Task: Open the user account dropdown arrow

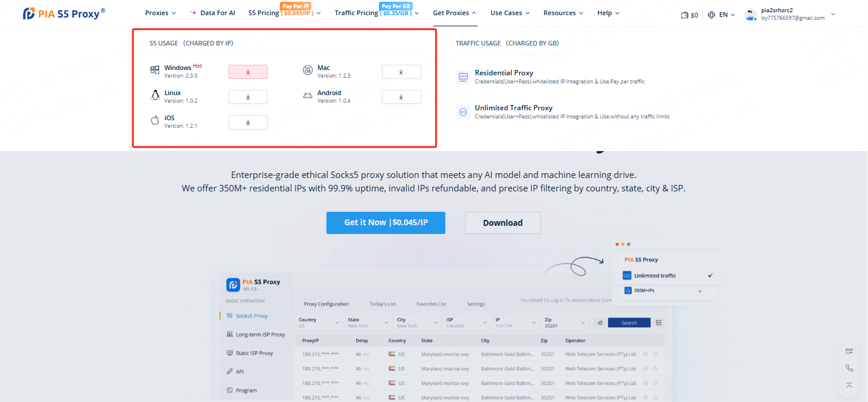Action: (x=833, y=14)
